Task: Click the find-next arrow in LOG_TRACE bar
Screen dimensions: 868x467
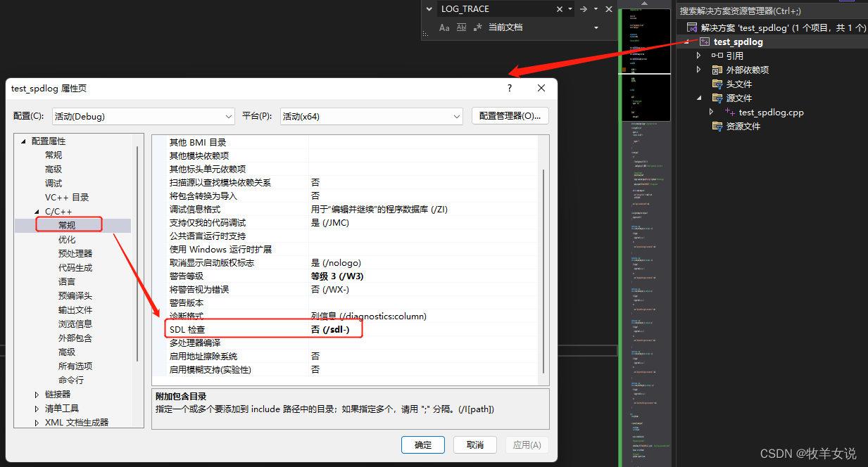Action: tap(584, 9)
